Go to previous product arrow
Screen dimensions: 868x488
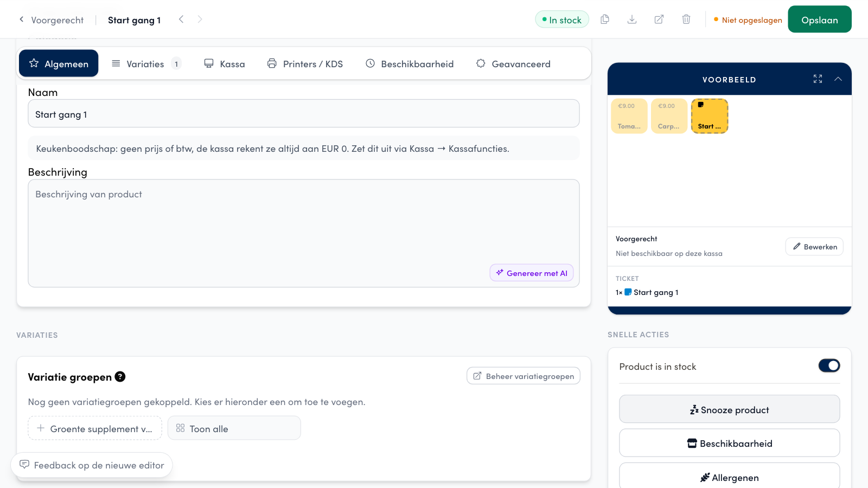click(x=181, y=20)
